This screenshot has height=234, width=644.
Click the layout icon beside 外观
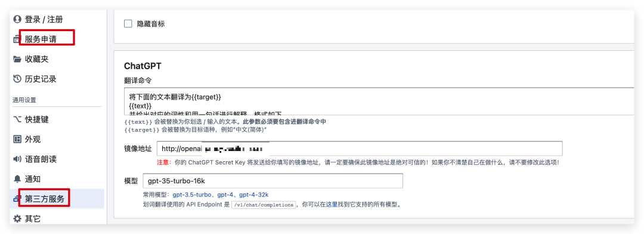click(17, 139)
